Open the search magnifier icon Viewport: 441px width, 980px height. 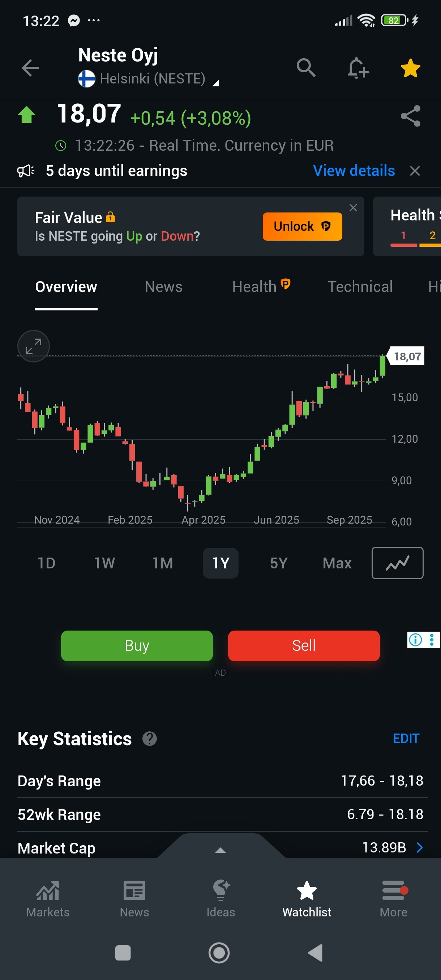[306, 68]
